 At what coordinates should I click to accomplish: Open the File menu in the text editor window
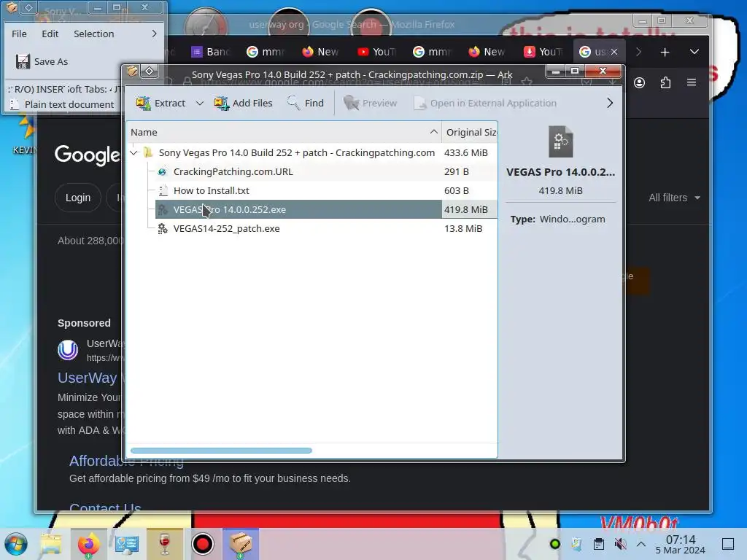point(19,34)
